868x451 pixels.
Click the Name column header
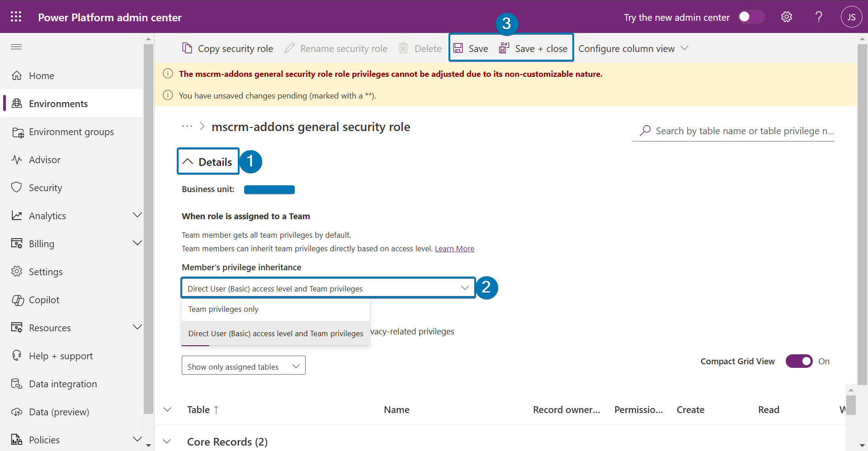tap(396, 410)
